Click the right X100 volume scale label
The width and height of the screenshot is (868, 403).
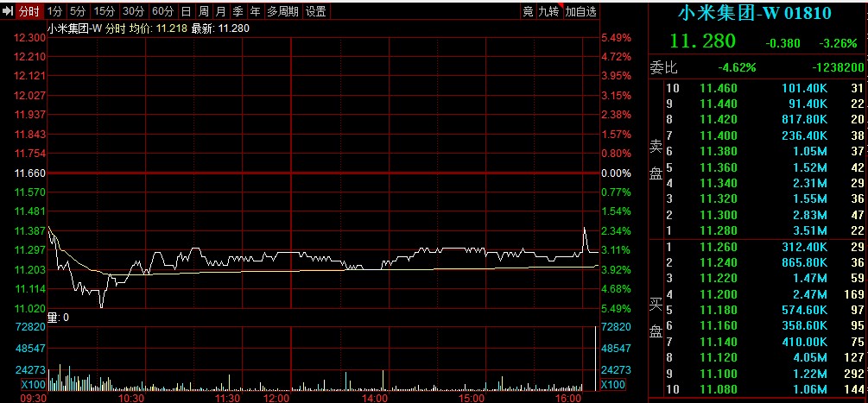(613, 384)
